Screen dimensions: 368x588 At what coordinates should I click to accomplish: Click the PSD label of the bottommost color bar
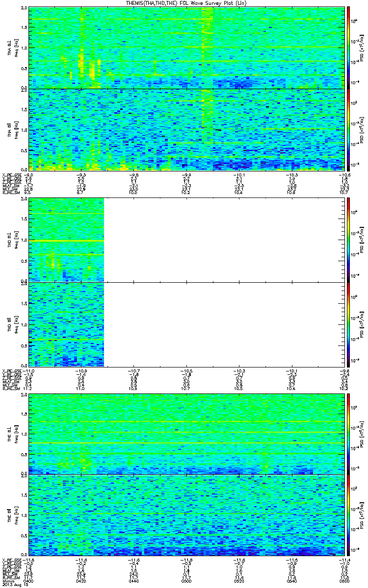pos(361,515)
